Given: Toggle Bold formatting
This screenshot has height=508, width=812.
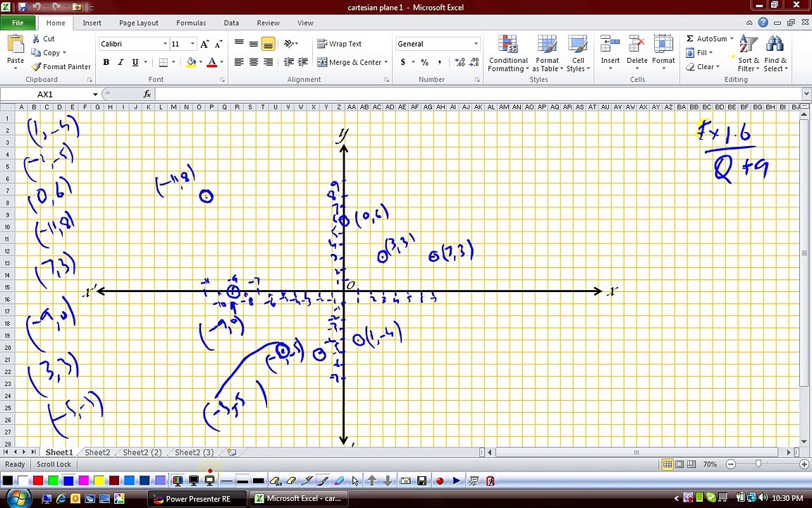Looking at the screenshot, I should (106, 62).
